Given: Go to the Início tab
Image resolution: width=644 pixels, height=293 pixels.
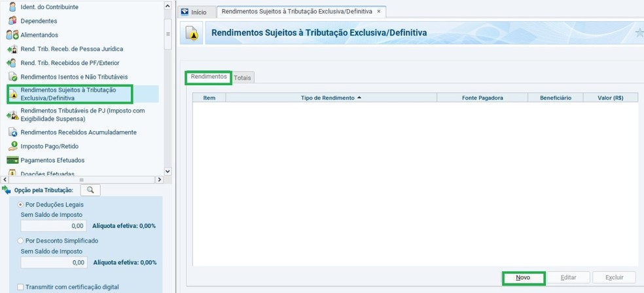Looking at the screenshot, I should click(x=193, y=12).
